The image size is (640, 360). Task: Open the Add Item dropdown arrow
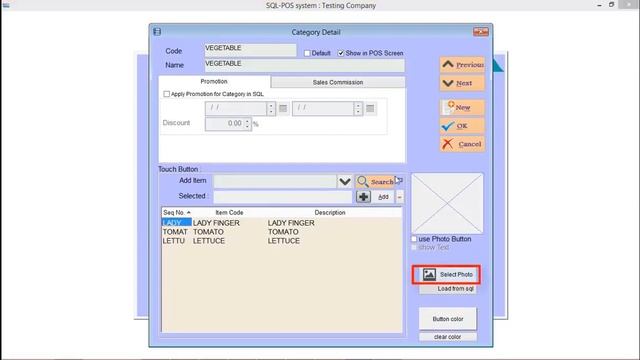click(x=345, y=181)
